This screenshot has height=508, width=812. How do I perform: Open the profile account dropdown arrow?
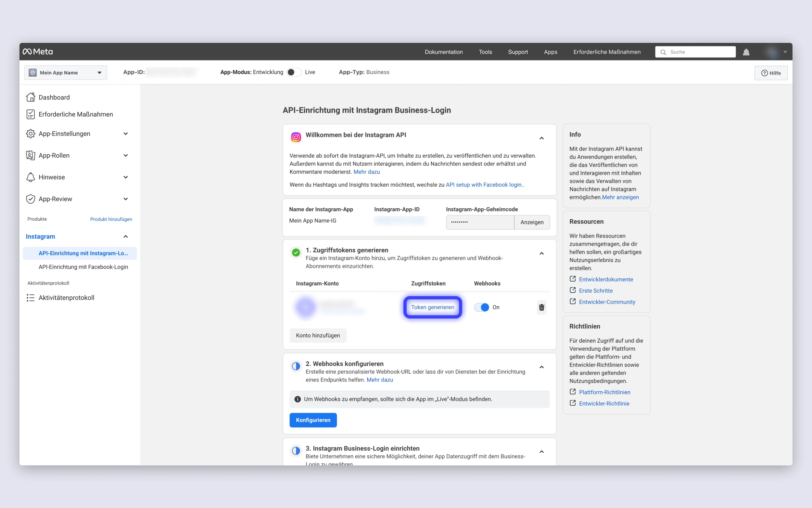[x=785, y=52]
